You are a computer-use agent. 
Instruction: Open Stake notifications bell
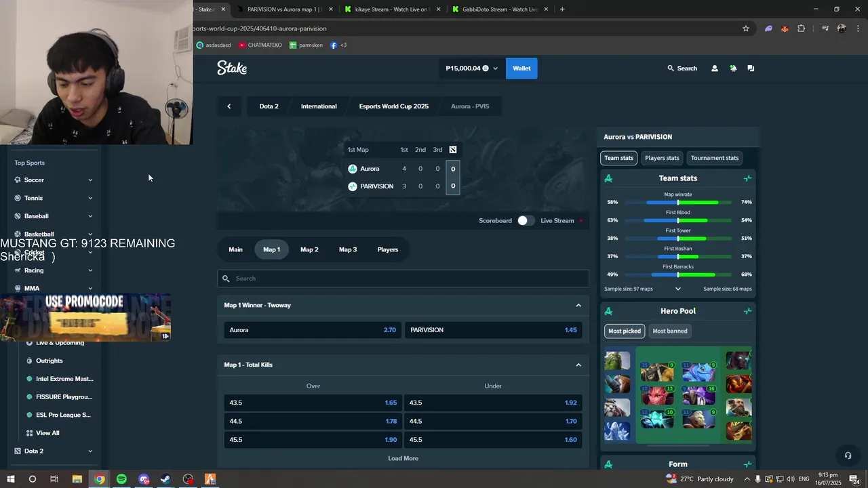(733, 68)
